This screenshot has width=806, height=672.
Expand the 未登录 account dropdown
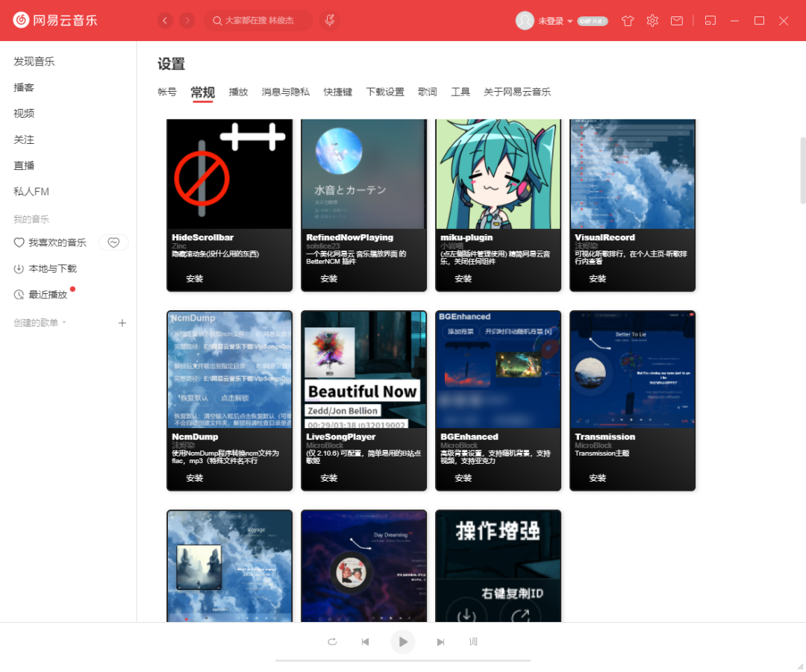(x=555, y=21)
